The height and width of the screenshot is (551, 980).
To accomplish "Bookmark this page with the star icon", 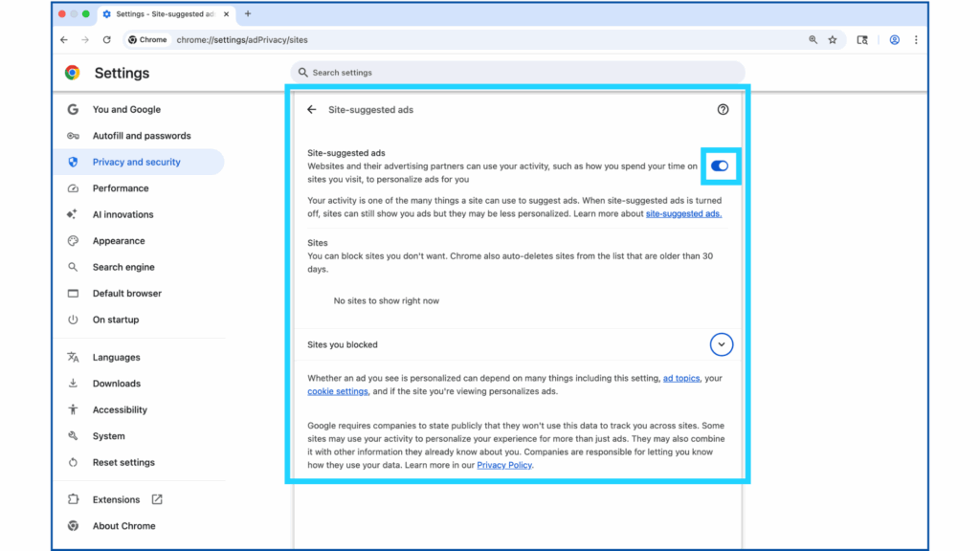I will click(833, 40).
